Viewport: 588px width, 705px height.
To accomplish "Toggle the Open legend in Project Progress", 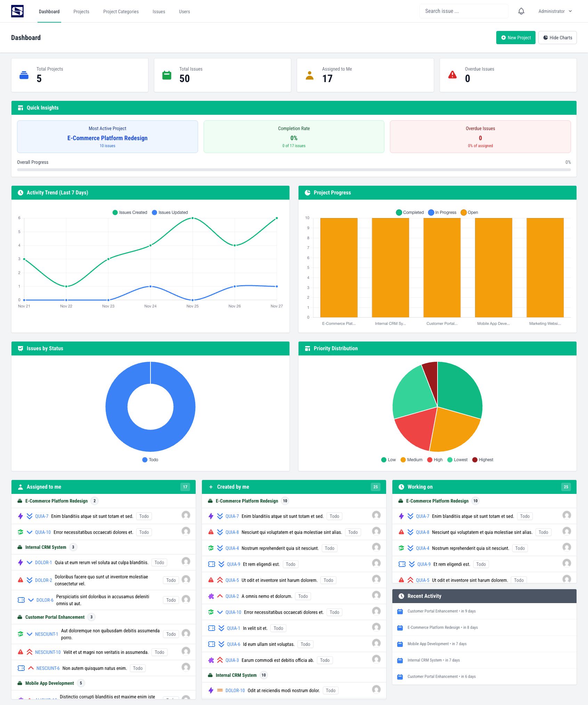I will tap(469, 213).
